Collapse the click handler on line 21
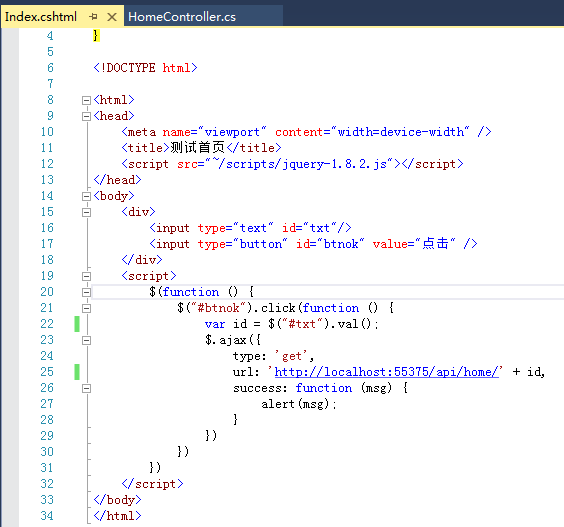This screenshot has height=527, width=564. tap(86, 308)
